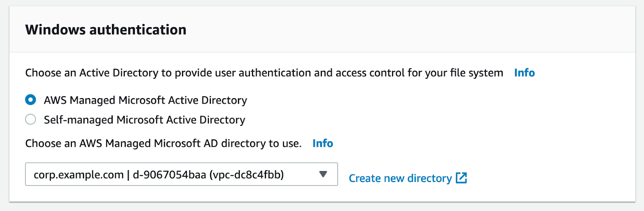
Task: Click the external-link icon beside Create new directory
Action: point(461,178)
